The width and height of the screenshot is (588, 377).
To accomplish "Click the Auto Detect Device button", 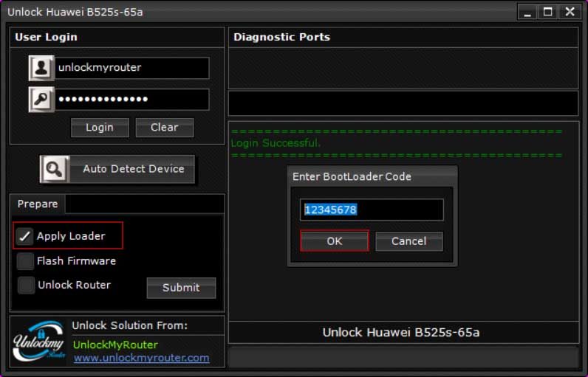I will (117, 169).
